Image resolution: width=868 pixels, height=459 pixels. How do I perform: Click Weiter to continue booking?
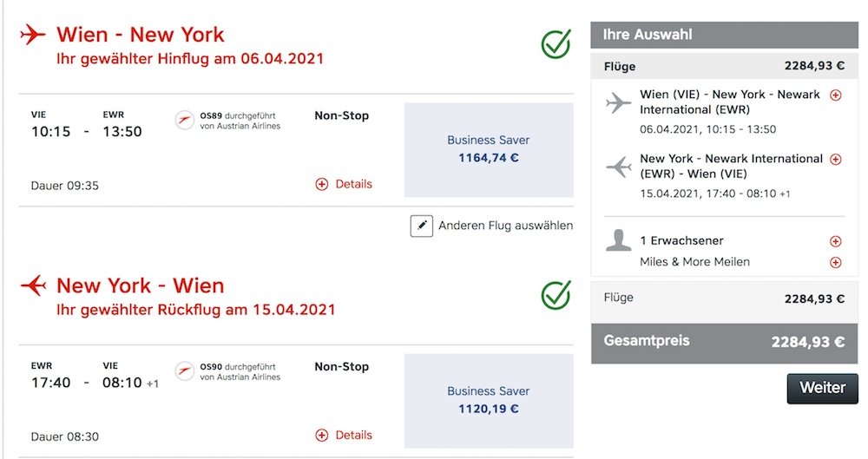pyautogui.click(x=822, y=388)
